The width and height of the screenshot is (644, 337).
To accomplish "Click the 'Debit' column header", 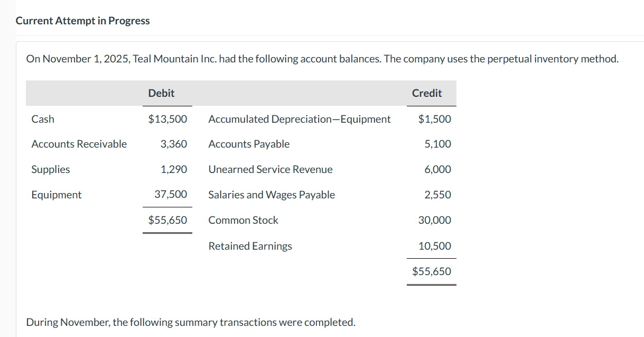I will coord(161,93).
